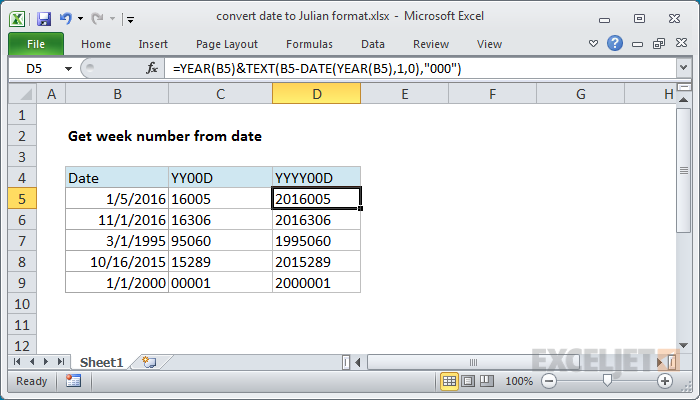Image resolution: width=700 pixels, height=400 pixels.
Task: Select the cell showing 2015289
Action: tap(317, 262)
